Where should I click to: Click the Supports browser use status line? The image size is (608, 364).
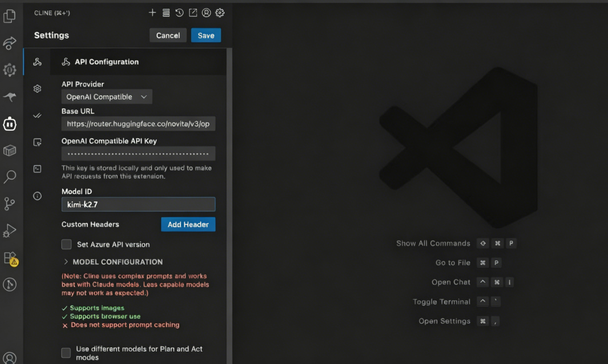[x=101, y=316]
